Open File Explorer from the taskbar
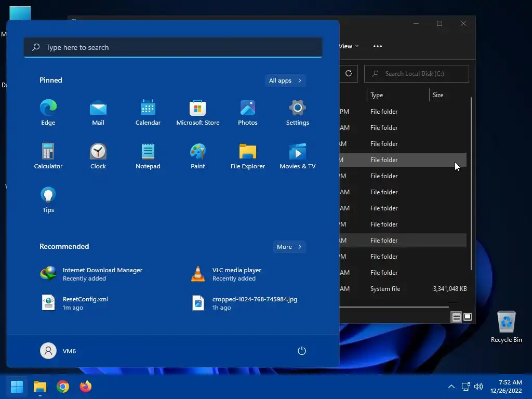The image size is (532, 399). click(39, 387)
